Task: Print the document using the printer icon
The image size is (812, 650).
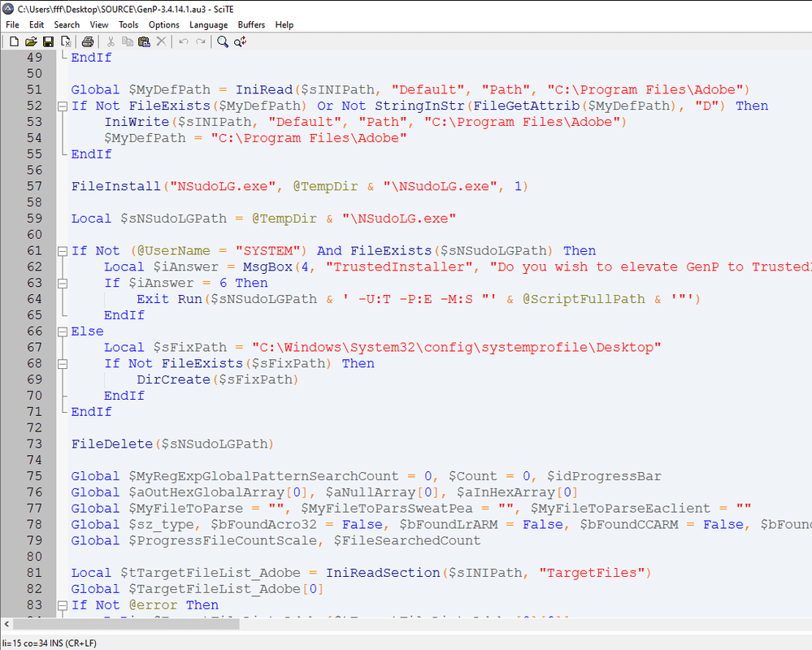Action: 87,41
